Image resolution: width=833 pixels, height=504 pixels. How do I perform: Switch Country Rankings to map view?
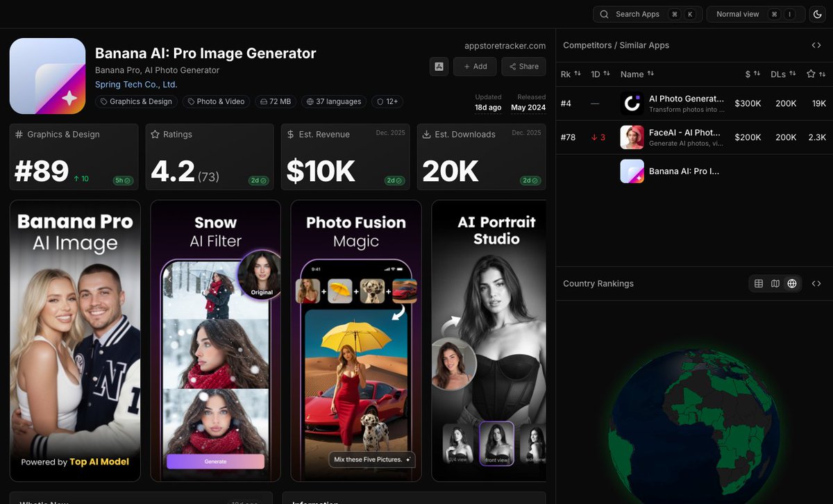pyautogui.click(x=775, y=283)
